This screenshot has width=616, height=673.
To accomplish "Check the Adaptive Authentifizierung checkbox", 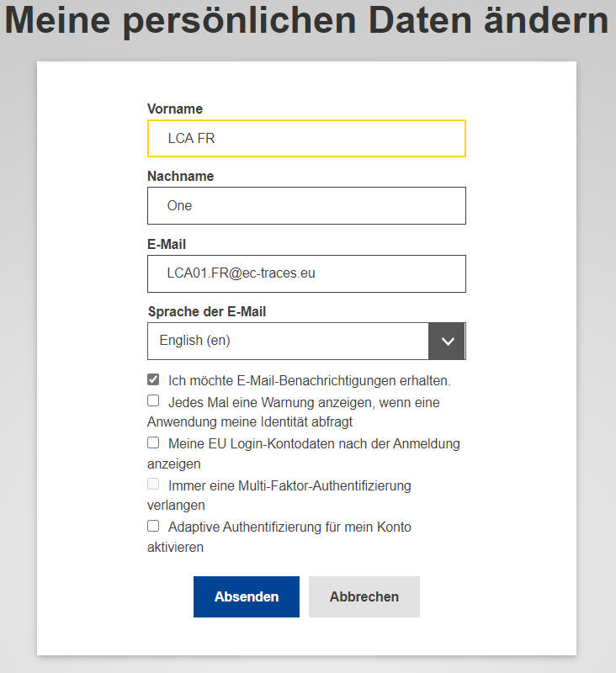I will point(153,526).
